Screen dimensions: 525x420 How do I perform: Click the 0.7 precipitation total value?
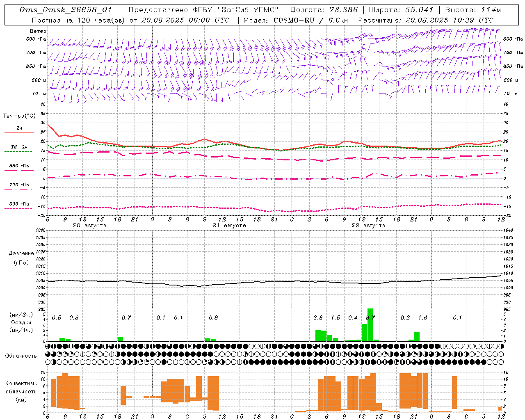tap(126, 318)
